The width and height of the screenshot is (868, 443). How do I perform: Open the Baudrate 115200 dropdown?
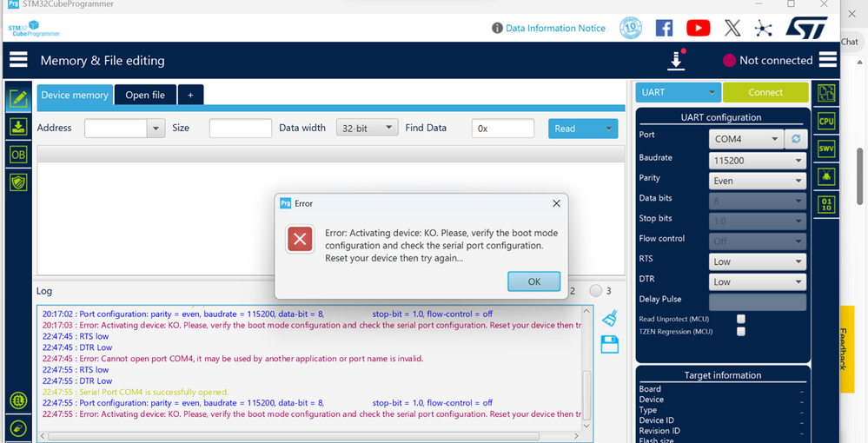(758, 161)
